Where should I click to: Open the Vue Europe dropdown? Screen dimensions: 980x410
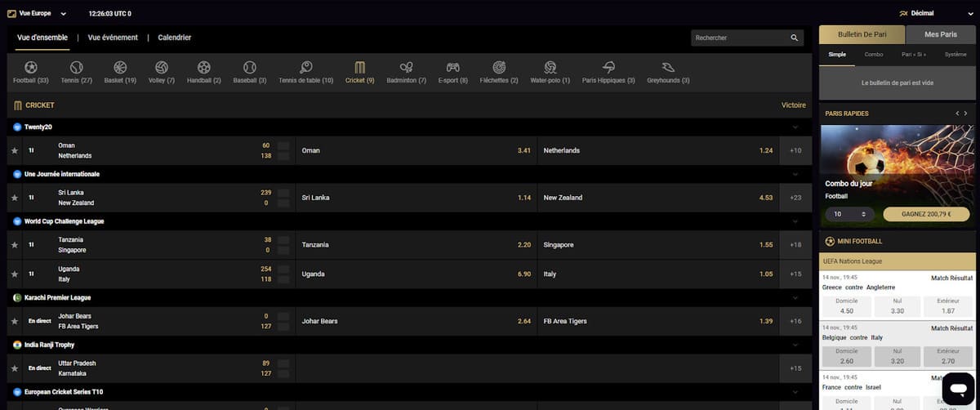pos(37,14)
